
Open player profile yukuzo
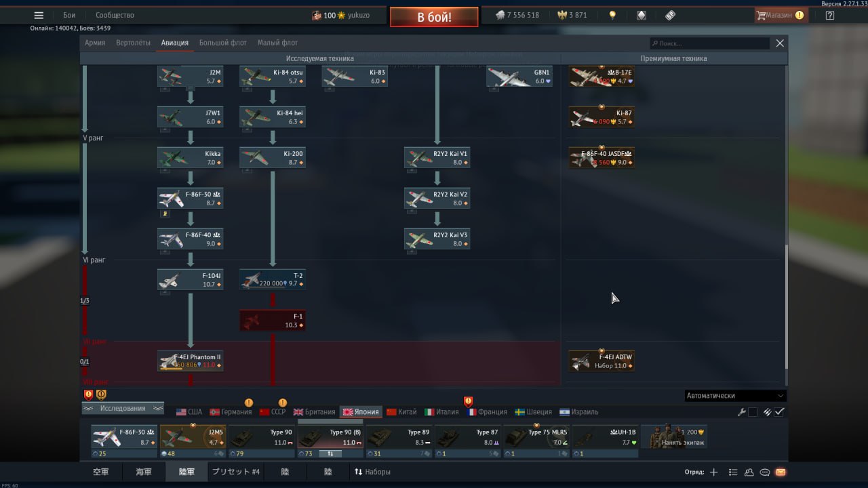tap(340, 15)
